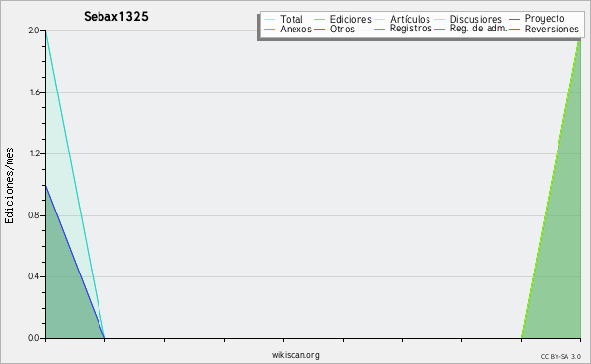Click the Total legend label
591x364 pixels.
coord(292,19)
